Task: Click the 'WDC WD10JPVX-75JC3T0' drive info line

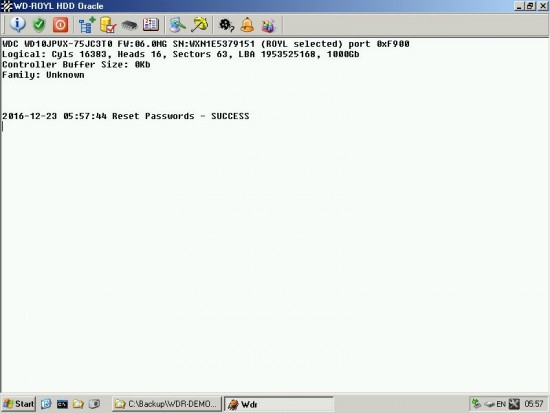Action: (206, 44)
